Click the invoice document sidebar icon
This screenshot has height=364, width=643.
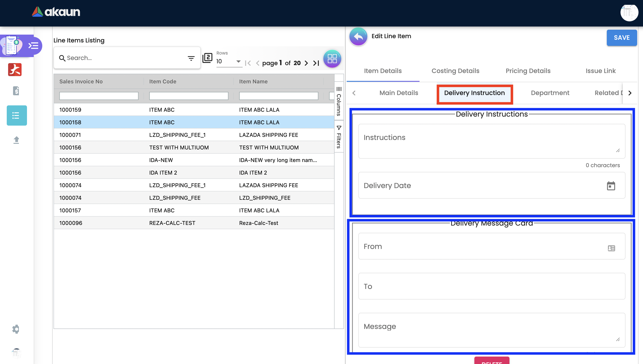pyautogui.click(x=16, y=91)
